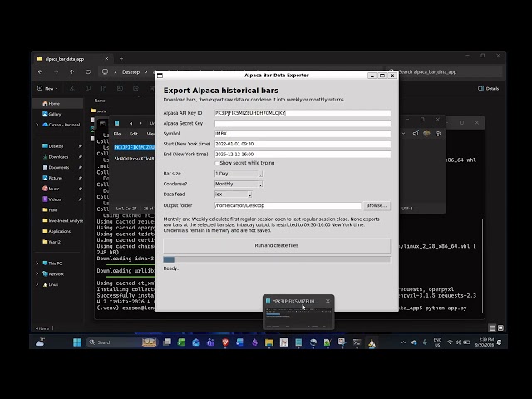Open the Data feed dropdown showing iex
Screen dimensions: 532x399
pos(233,195)
